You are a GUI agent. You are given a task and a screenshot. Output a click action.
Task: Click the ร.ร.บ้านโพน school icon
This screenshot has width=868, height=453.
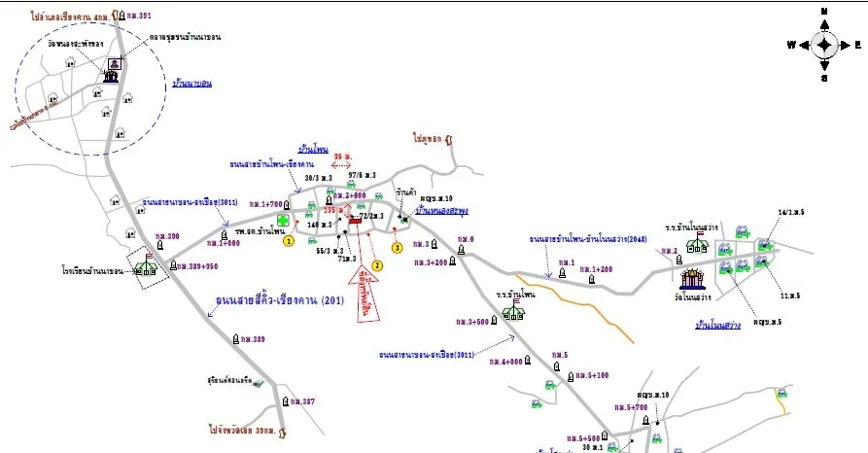(x=513, y=311)
